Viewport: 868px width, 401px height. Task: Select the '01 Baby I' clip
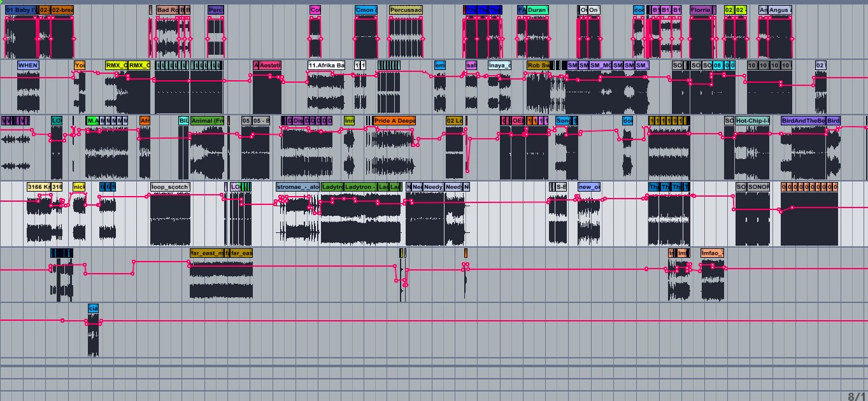coord(21,10)
